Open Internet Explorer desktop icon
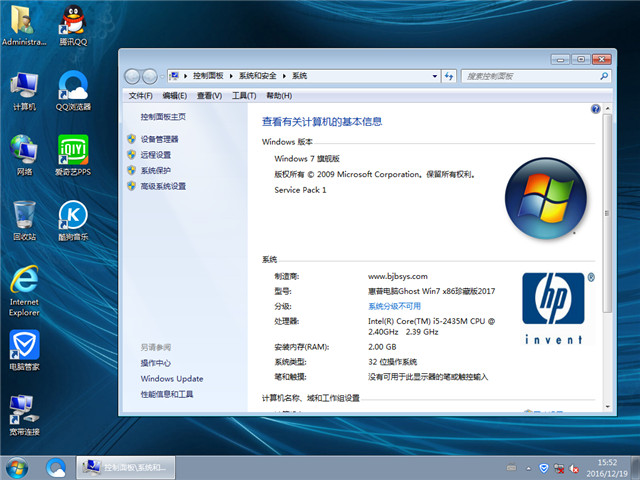This screenshot has height=480, width=640. [x=24, y=291]
